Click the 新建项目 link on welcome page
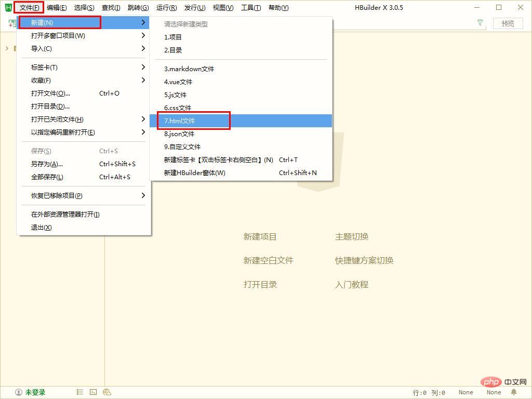532x399 pixels. (260, 236)
